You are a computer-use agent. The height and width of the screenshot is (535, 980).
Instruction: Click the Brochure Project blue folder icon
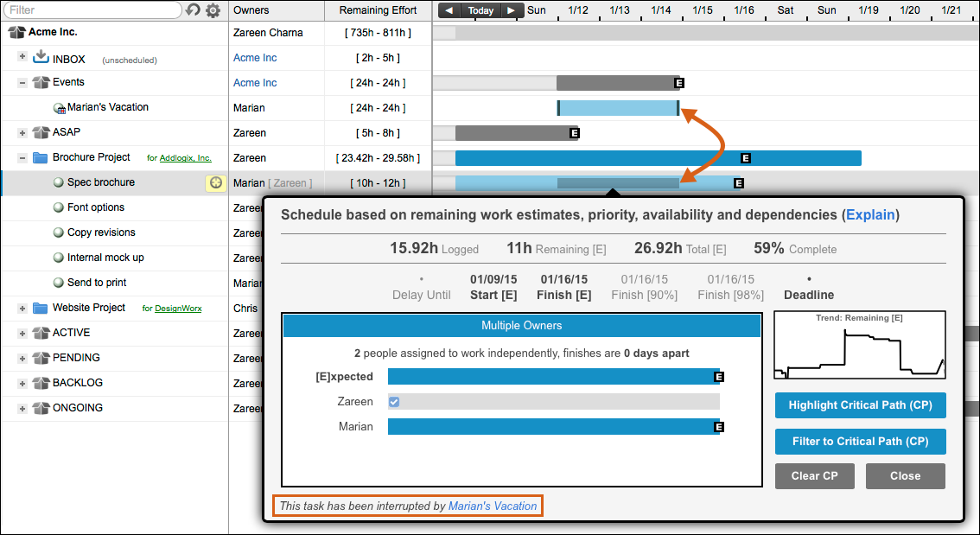coord(41,158)
